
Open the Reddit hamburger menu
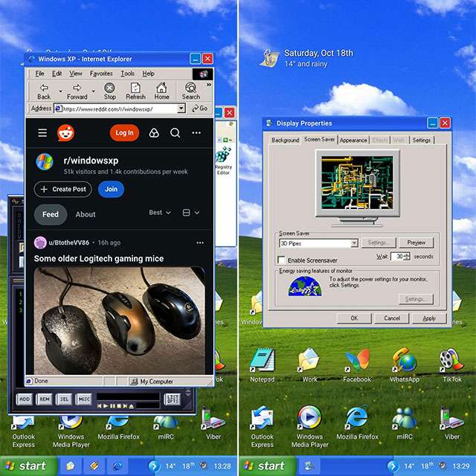42,132
